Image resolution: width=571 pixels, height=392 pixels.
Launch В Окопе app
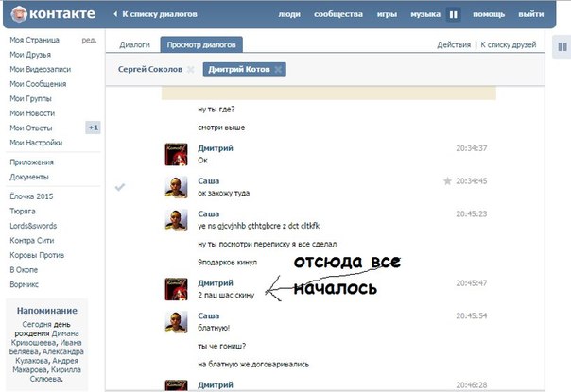click(24, 270)
